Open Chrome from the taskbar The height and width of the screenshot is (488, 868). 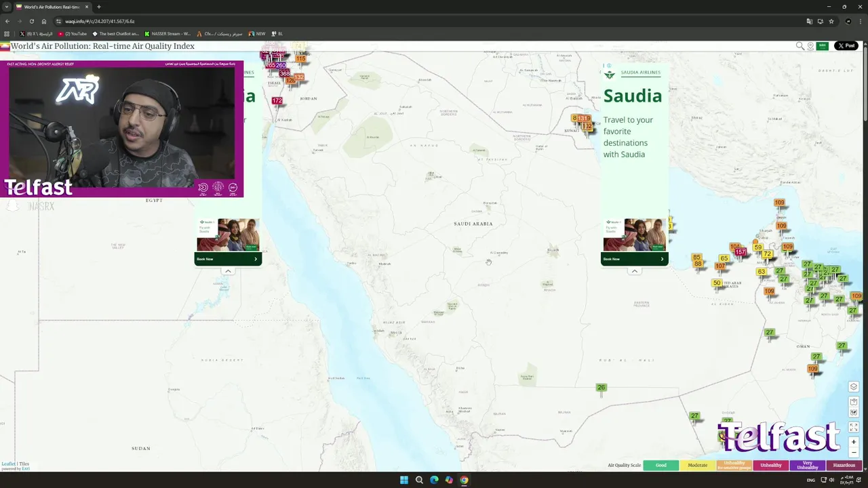464,480
